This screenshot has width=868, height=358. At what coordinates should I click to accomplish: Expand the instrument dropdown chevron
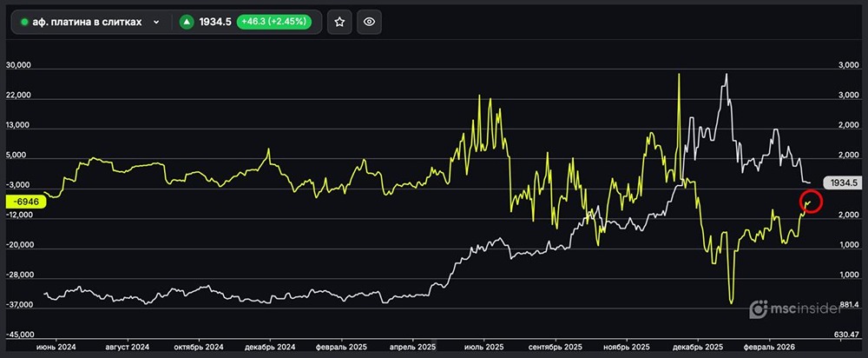pyautogui.click(x=156, y=22)
